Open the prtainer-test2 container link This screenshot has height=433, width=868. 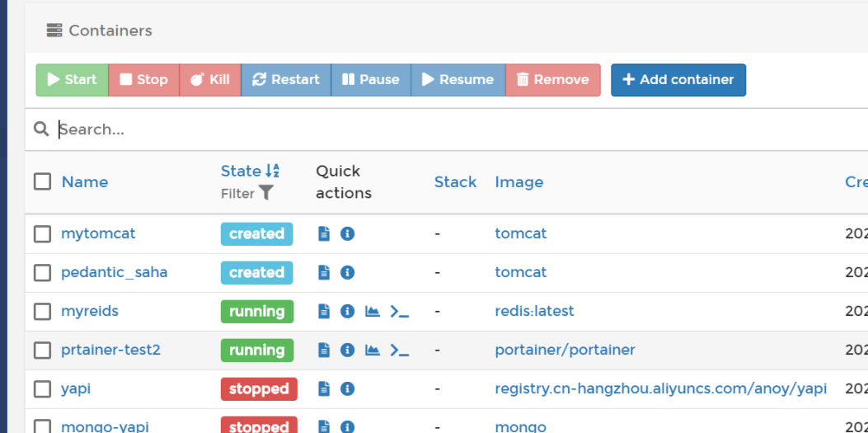pos(110,350)
